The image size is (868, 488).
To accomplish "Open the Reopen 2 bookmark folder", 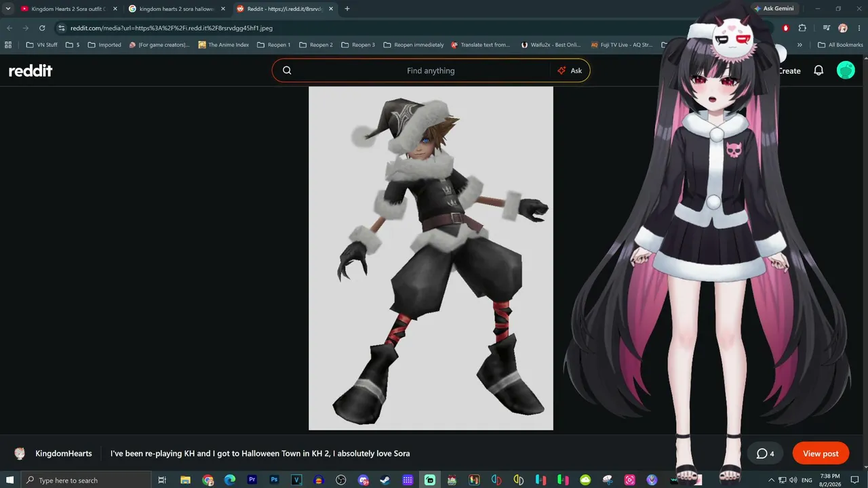I will click(316, 45).
